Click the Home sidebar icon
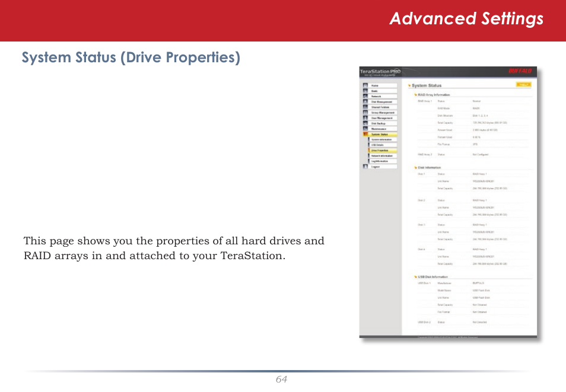The width and height of the screenshot is (566, 392). pos(365,85)
